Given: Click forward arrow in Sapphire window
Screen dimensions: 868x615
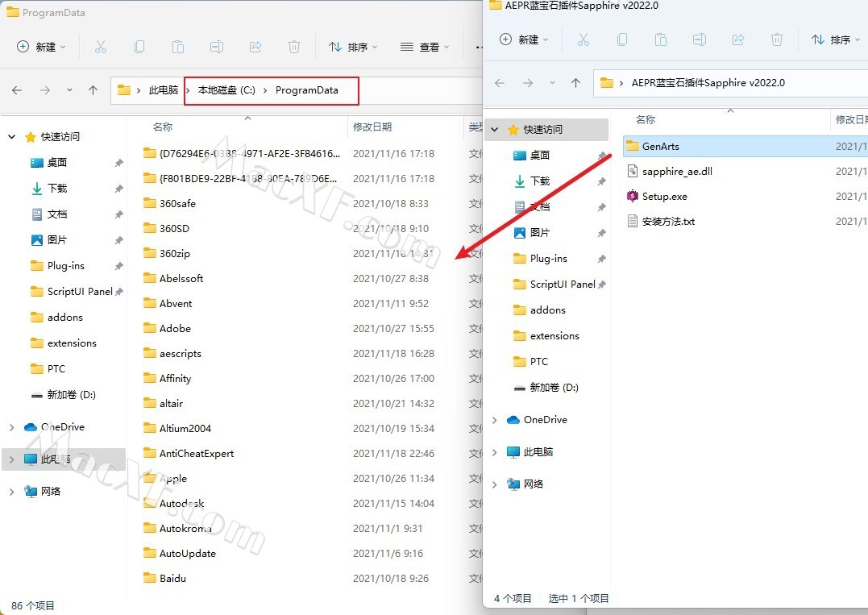Looking at the screenshot, I should coord(528,83).
